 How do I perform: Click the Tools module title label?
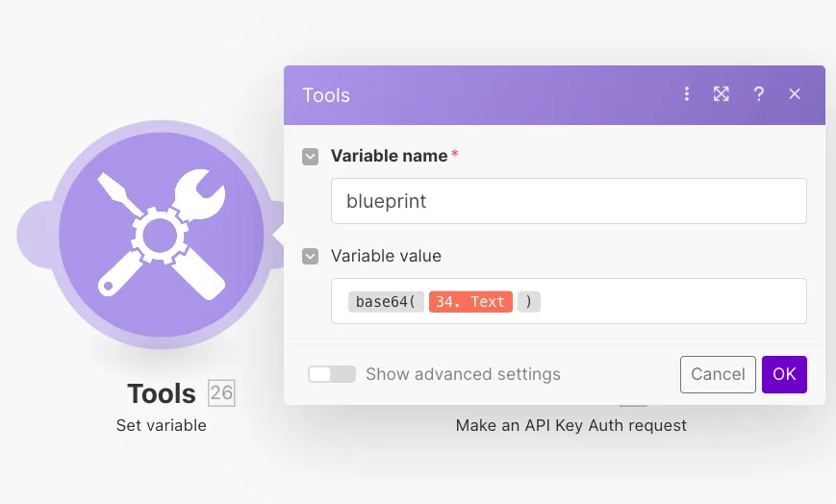coord(162,393)
